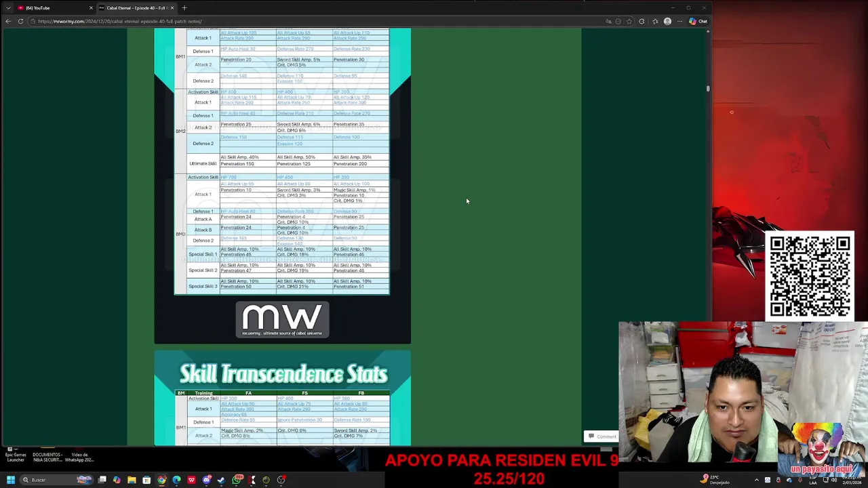Open the favorites list icon
The image size is (868, 488).
click(655, 21)
